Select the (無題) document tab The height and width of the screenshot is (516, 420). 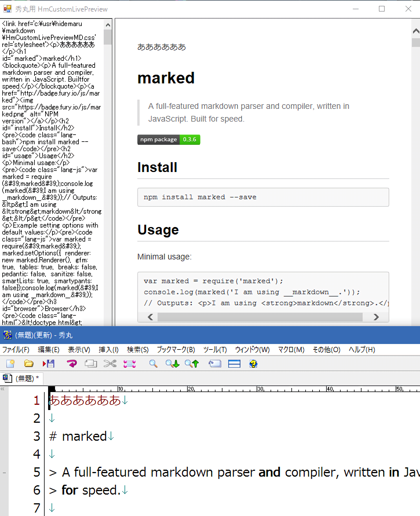click(x=22, y=378)
